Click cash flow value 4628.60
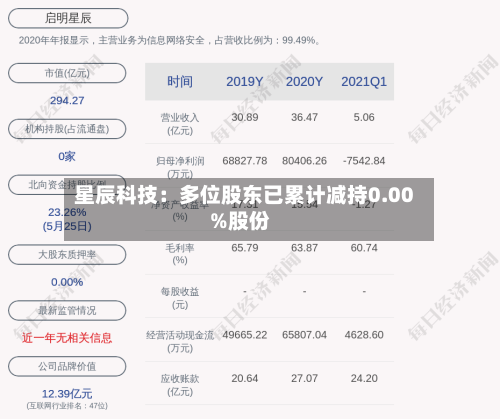Viewport: 500px width, 419px height. 364,335
